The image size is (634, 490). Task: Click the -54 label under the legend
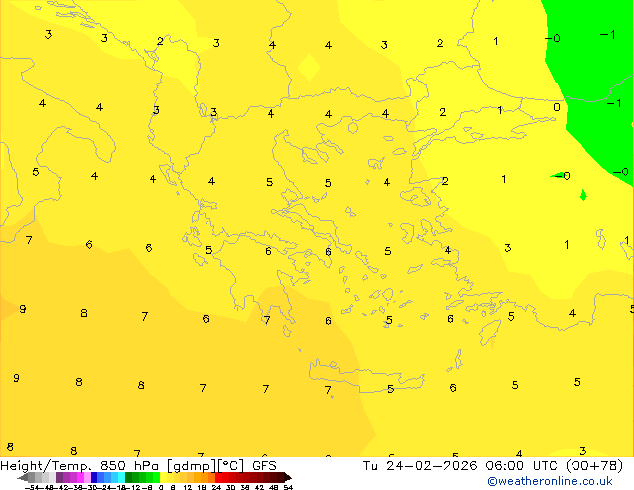tap(32, 487)
